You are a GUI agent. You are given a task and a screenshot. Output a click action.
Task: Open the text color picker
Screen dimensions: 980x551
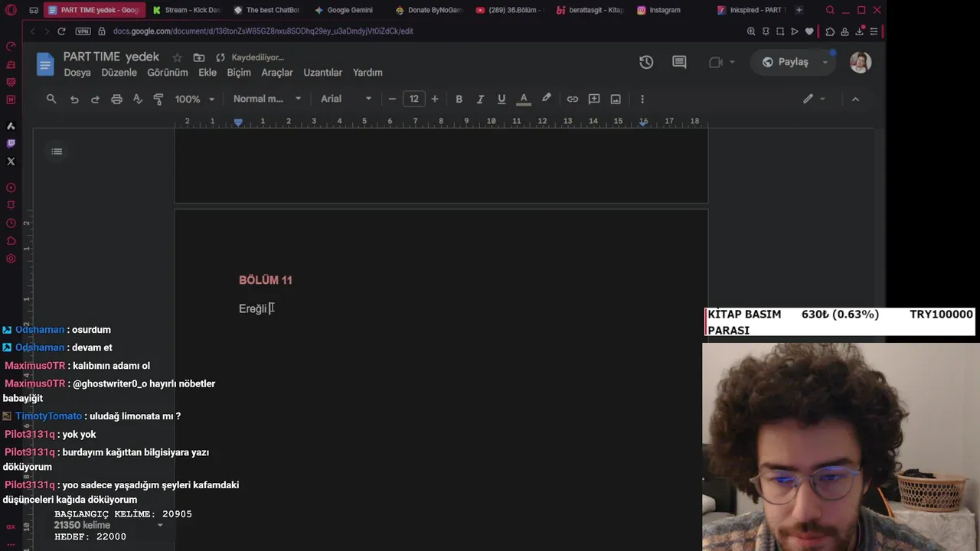[524, 99]
